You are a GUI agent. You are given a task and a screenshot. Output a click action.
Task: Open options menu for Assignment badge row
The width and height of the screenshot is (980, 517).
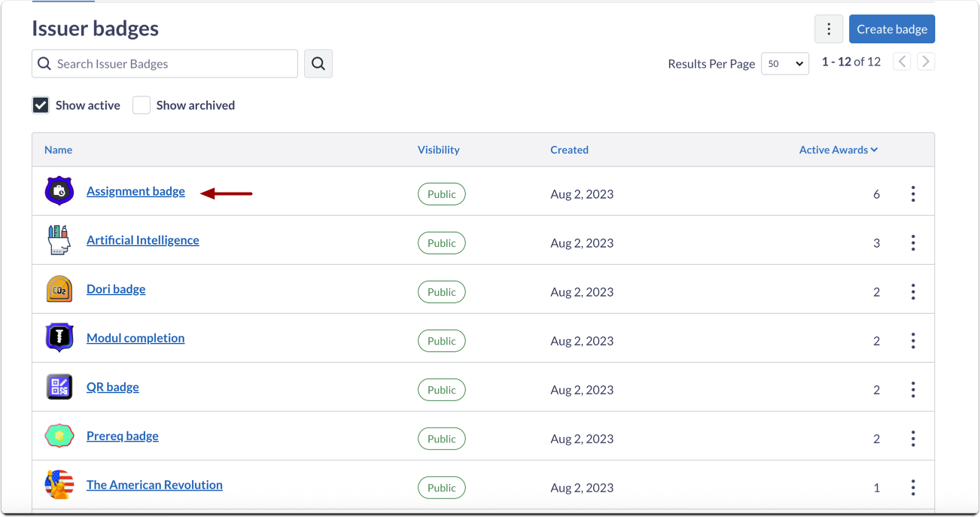click(912, 194)
